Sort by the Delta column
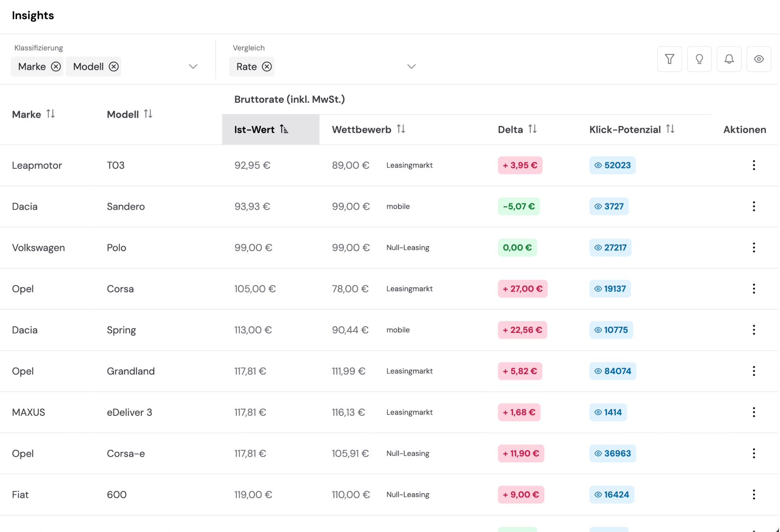This screenshot has height=532, width=780. point(532,129)
